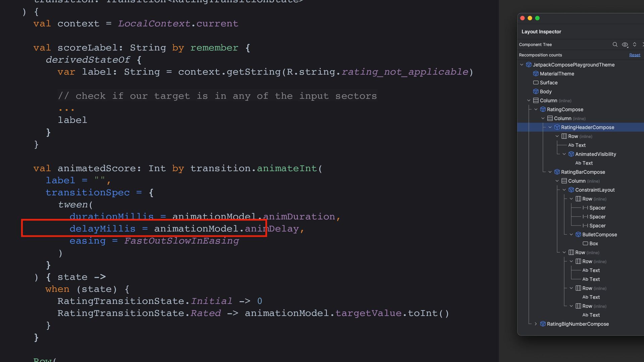This screenshot has width=644, height=362.
Task: Collapse the JetpackComposePlaygroundTheme tree node
Action: (522, 65)
